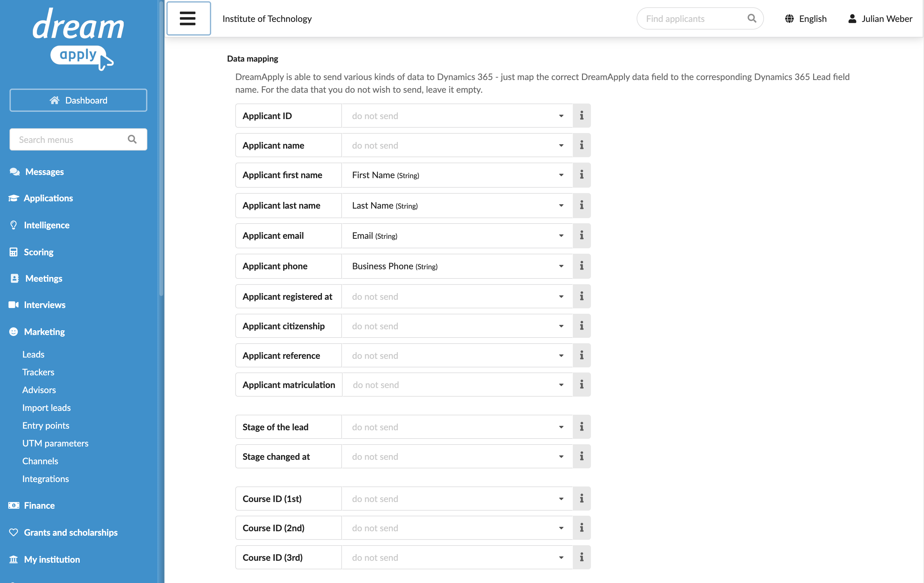Open the Finance menu
Image resolution: width=924 pixels, height=583 pixels.
tap(32, 506)
